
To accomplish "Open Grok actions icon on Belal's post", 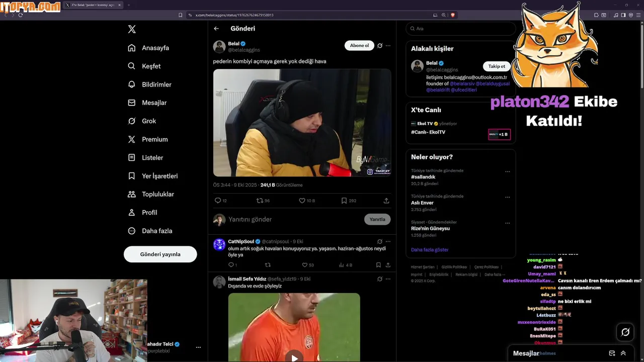I will click(380, 46).
